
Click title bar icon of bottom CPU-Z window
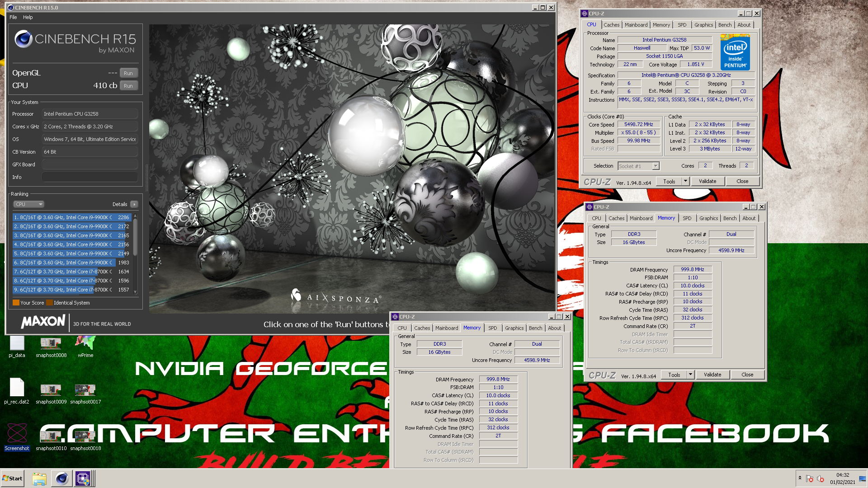[395, 317]
